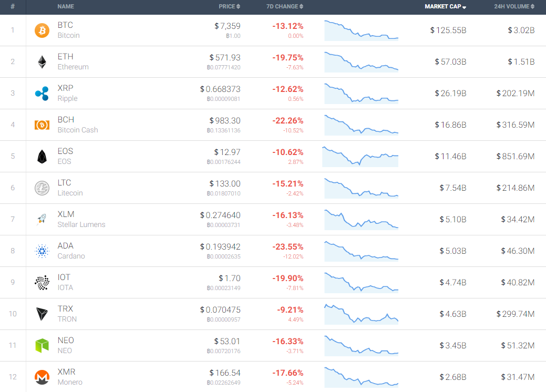Click the Cardano 7-day sparkline chart
The width and height of the screenshot is (546, 392).
[x=361, y=251]
